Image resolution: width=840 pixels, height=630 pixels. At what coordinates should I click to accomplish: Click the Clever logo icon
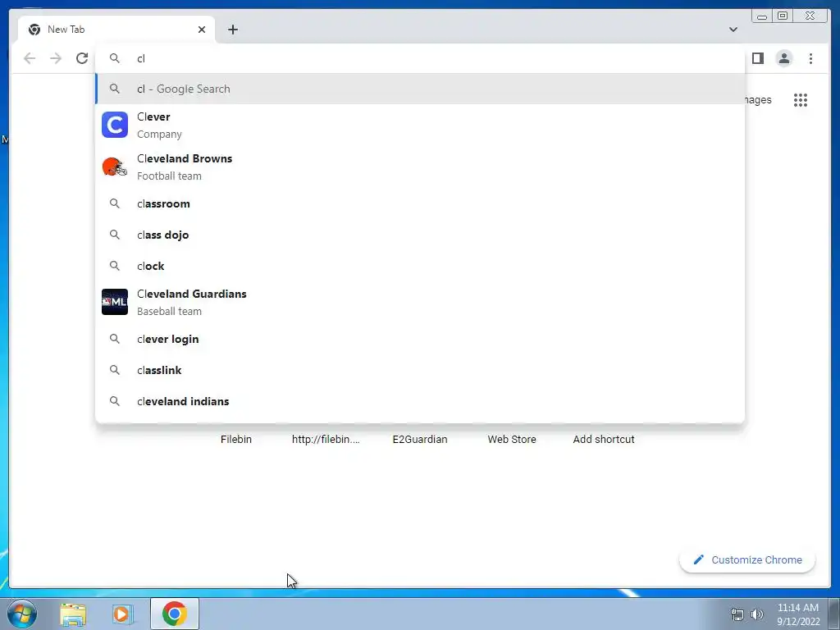(115, 125)
